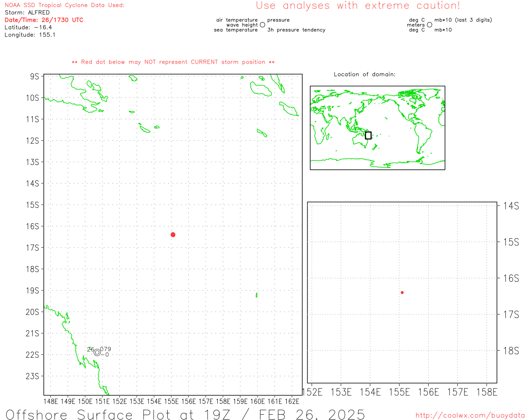Click the buoy pressure value '079'
The image size is (525, 420).
click(105, 349)
